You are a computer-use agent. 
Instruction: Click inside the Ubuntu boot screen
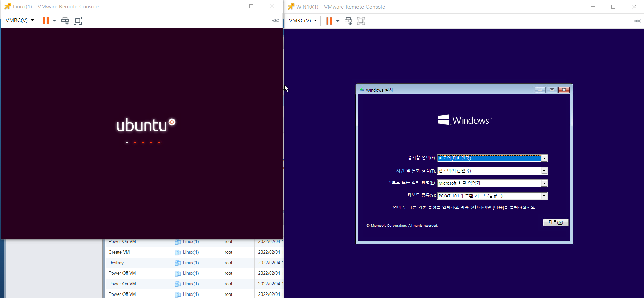[142, 134]
